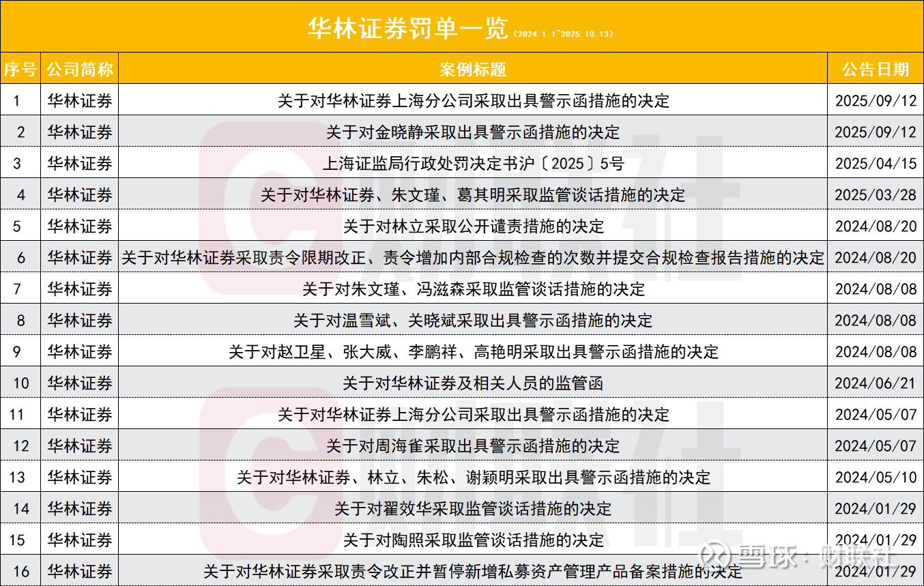
Task: Click the 2024/08/20 date in row 6
Action: coord(876,258)
